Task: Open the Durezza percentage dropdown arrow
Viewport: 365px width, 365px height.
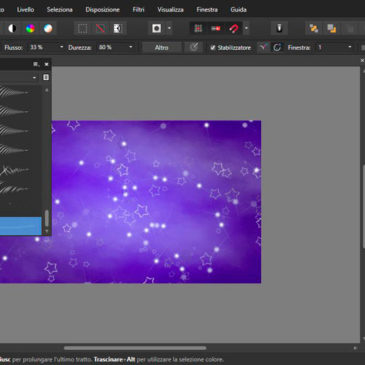Action: point(131,48)
